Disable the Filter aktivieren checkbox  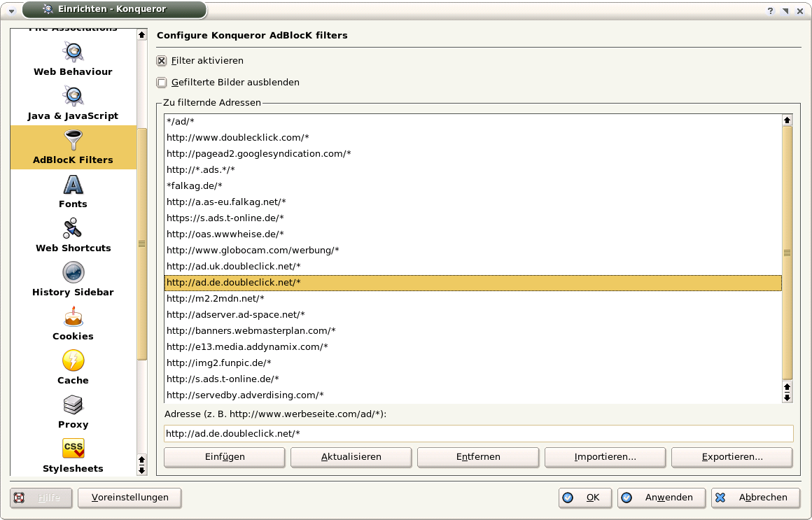162,61
